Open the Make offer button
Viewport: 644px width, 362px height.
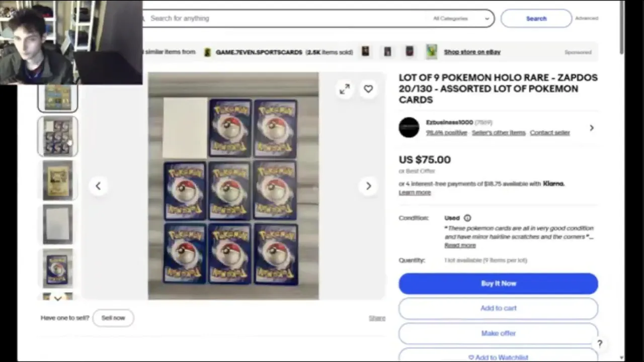[499, 333]
